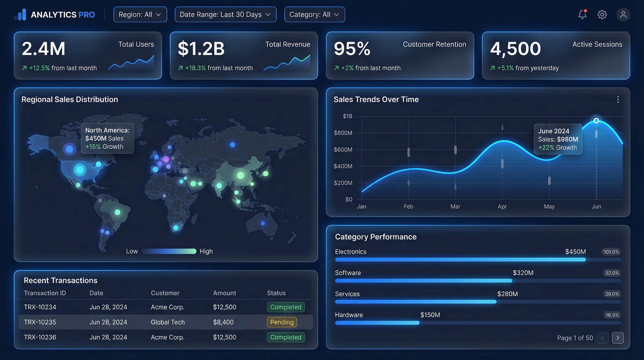Toggle the Completed badge on TRX-10234

pos(286,307)
